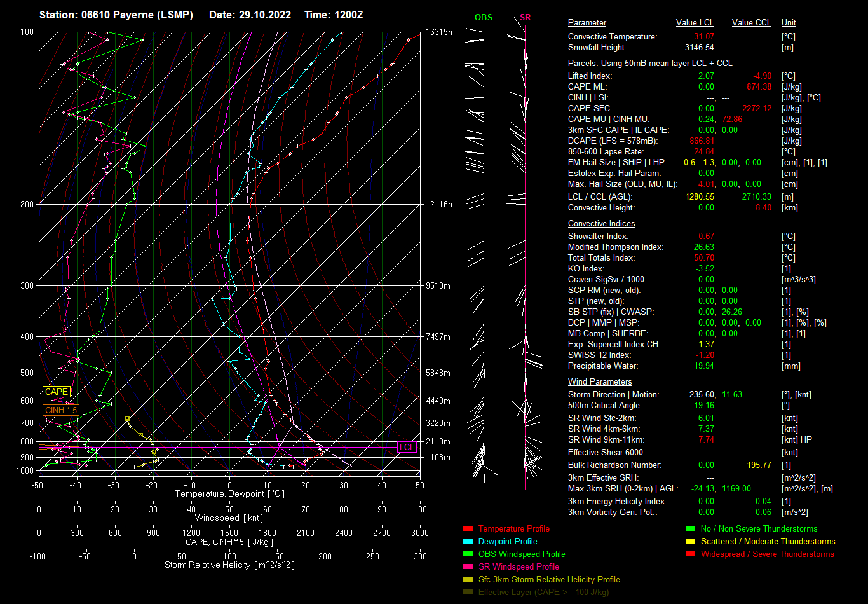Click the SR wind column label

point(525,17)
